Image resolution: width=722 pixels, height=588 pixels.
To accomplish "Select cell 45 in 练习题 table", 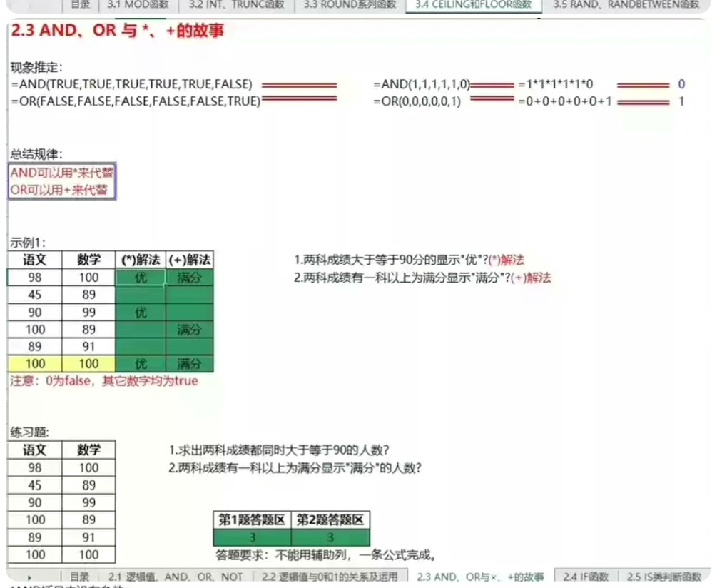I will [34, 485].
